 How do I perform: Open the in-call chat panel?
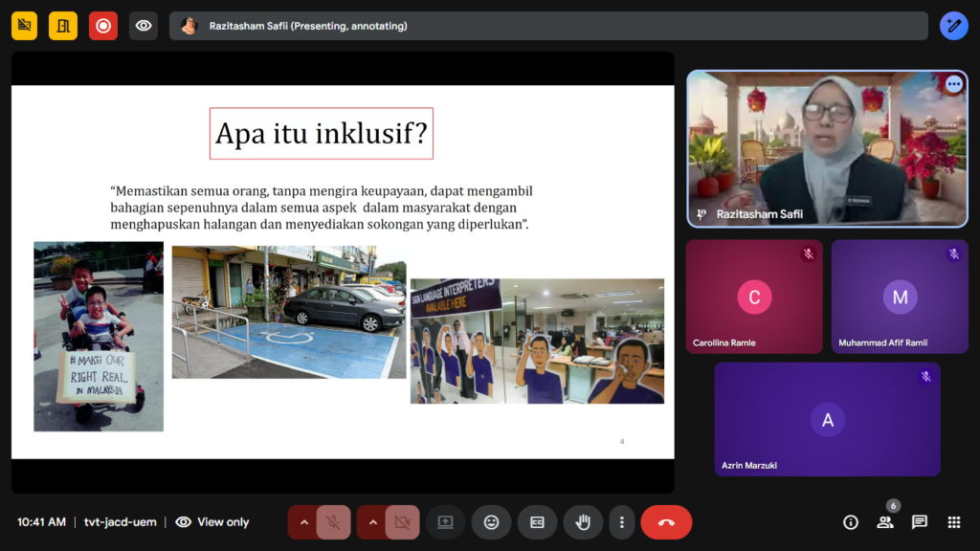click(x=919, y=522)
